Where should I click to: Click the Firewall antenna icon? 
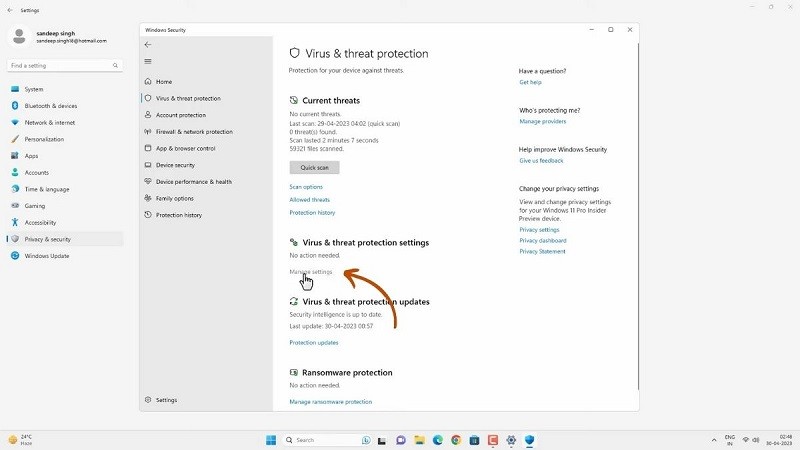point(148,132)
